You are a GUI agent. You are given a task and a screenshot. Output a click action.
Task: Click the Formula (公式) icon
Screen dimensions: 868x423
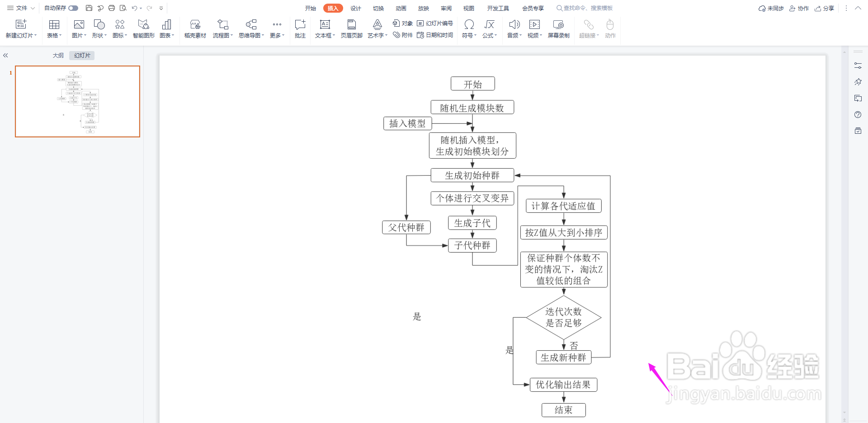[x=489, y=24]
